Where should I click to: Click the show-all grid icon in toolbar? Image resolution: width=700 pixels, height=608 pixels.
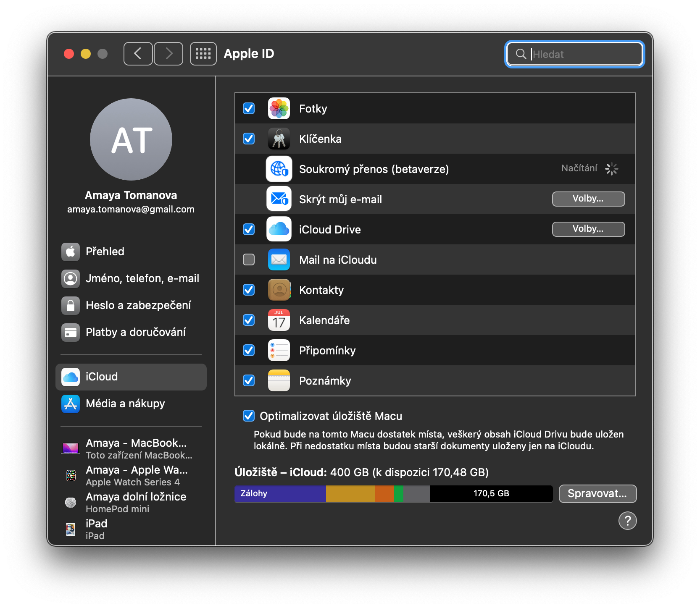(203, 54)
